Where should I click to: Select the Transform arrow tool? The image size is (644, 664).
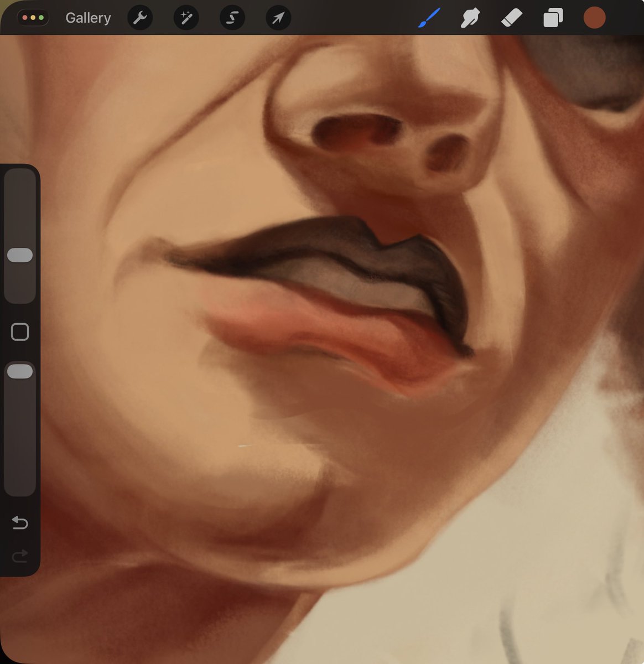278,17
